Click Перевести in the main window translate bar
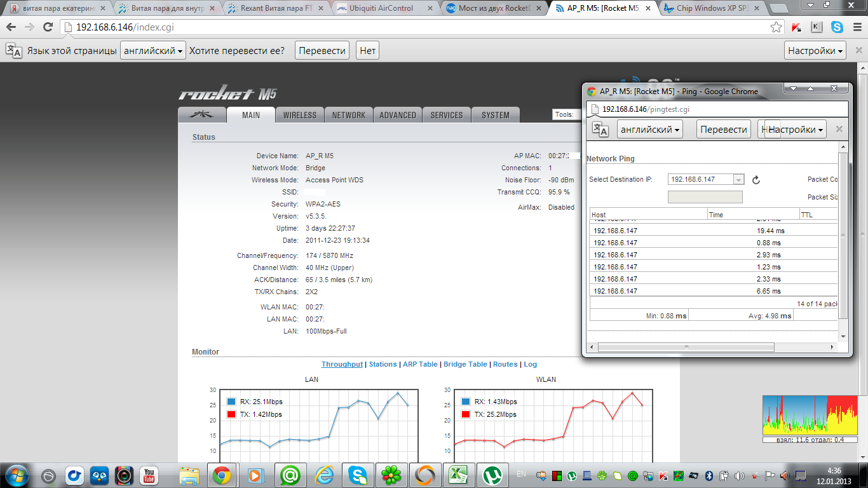Viewport: 868px width, 488px height. click(x=322, y=51)
